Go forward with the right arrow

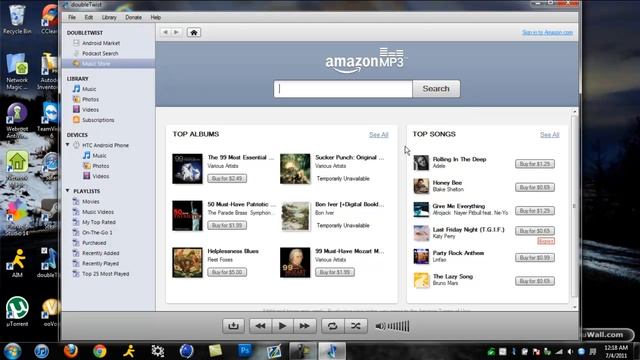(x=176, y=32)
